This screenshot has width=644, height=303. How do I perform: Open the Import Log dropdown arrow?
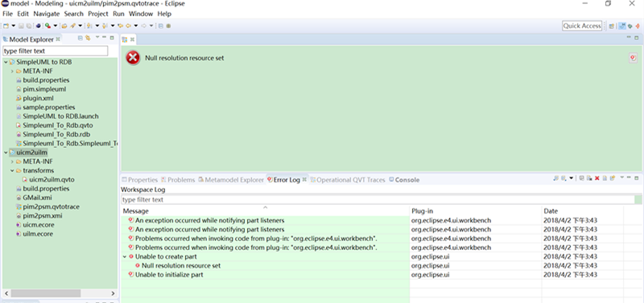(572, 178)
